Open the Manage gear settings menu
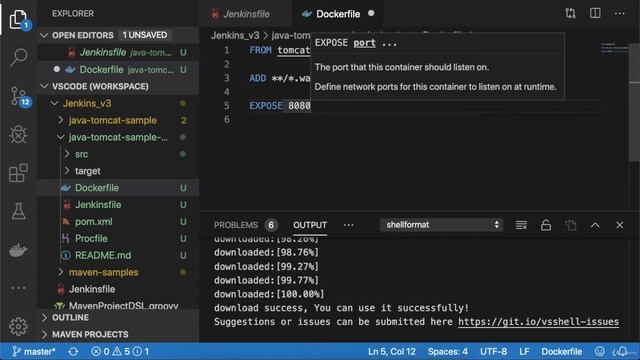The image size is (640, 360). tap(18, 327)
